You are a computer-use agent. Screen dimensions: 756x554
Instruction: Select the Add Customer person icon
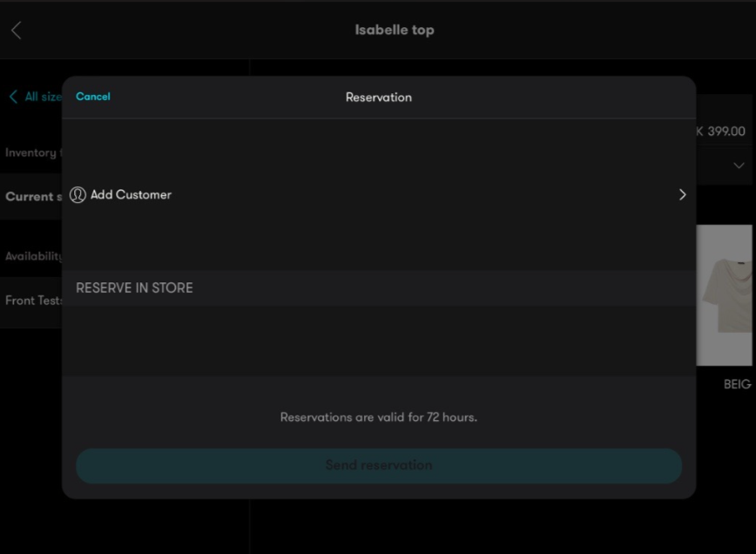point(77,194)
